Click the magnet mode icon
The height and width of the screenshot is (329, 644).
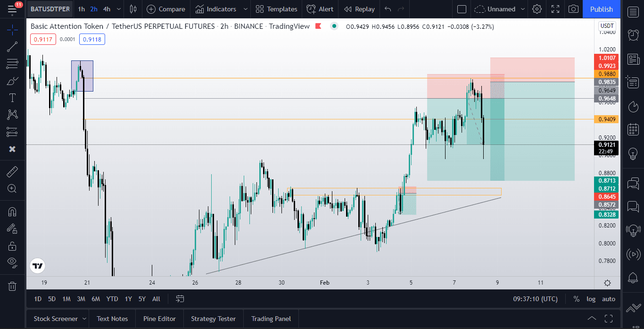pyautogui.click(x=12, y=212)
